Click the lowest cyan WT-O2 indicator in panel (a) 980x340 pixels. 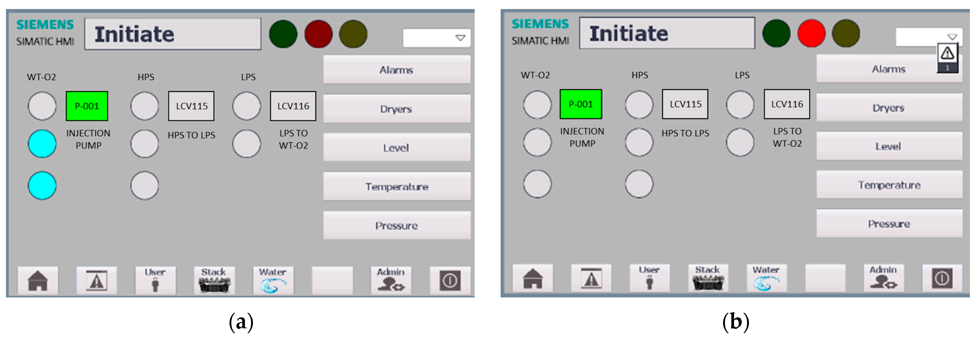(42, 186)
